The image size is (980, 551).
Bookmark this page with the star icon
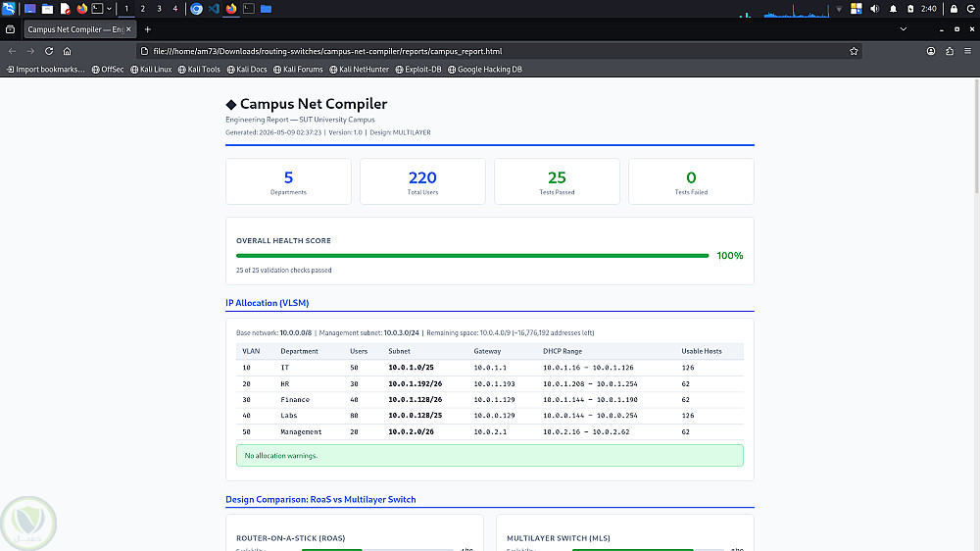pyautogui.click(x=854, y=51)
